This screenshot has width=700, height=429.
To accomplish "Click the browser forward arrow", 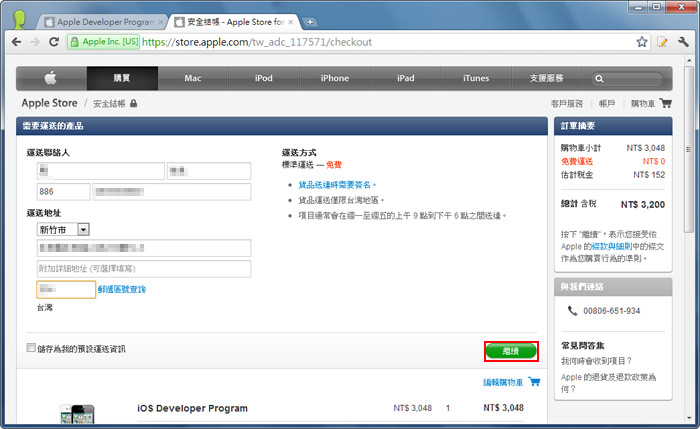I will [35, 42].
